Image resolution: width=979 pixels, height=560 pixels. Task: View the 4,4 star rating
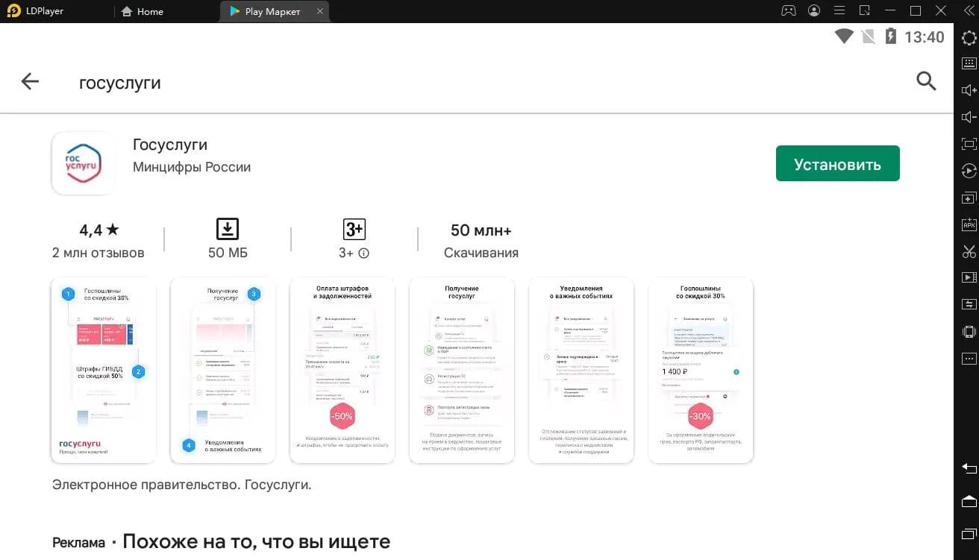click(x=99, y=230)
